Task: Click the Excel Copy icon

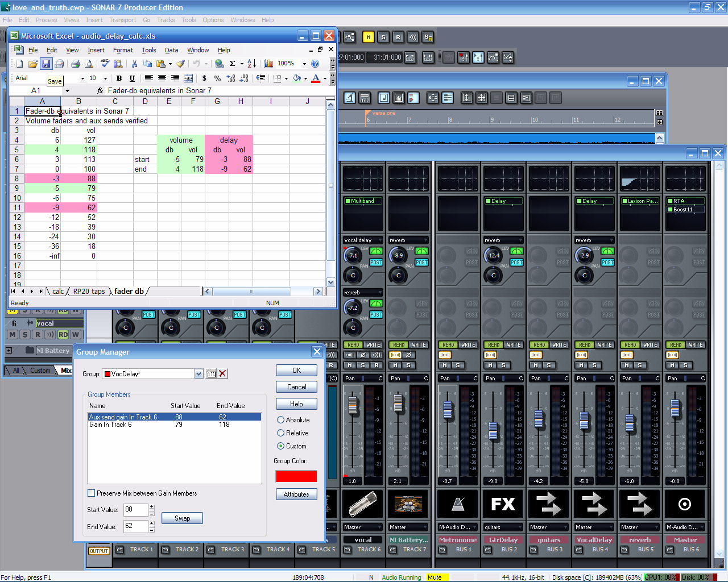Action: (x=147, y=64)
